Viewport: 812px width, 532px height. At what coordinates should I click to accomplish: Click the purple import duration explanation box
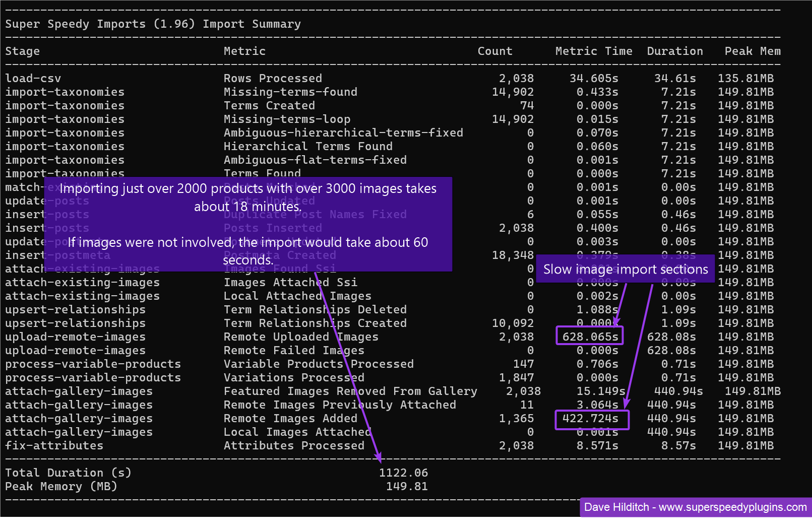pos(248,224)
